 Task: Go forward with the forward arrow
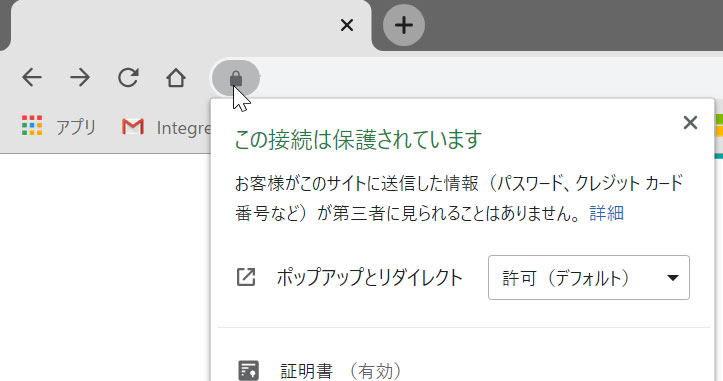click(x=80, y=77)
